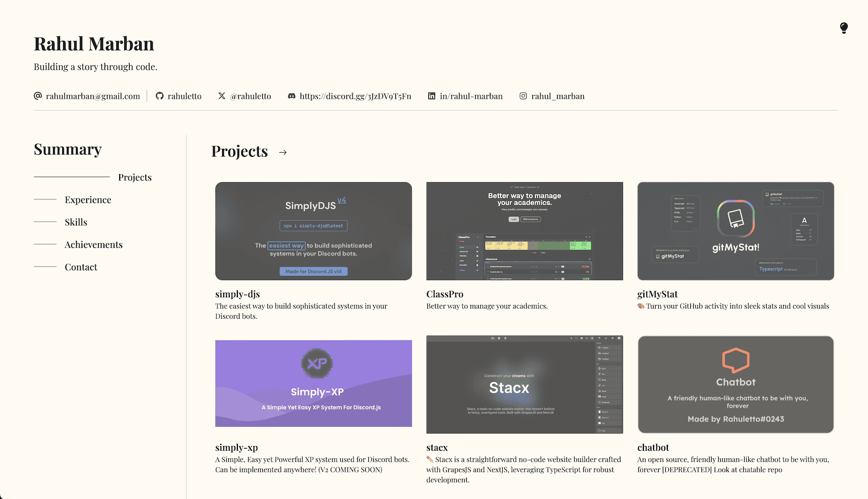Open the chatbot project card
868x499 pixels.
(735, 384)
